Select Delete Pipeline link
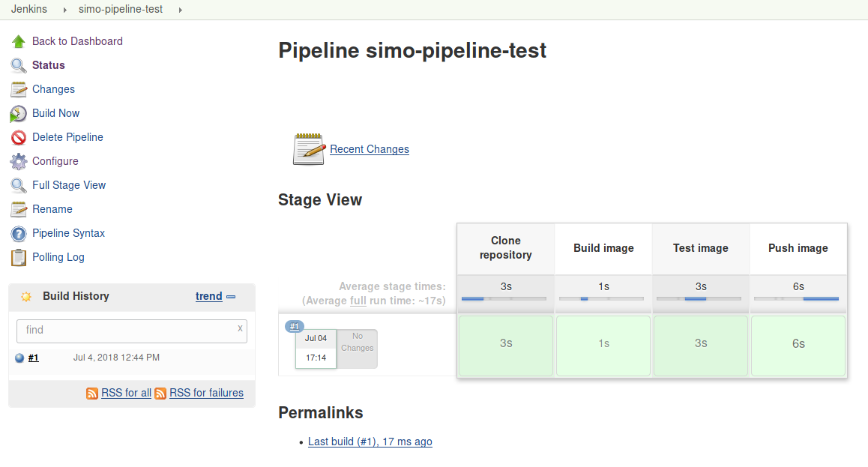This screenshot has width=868, height=467. (67, 137)
